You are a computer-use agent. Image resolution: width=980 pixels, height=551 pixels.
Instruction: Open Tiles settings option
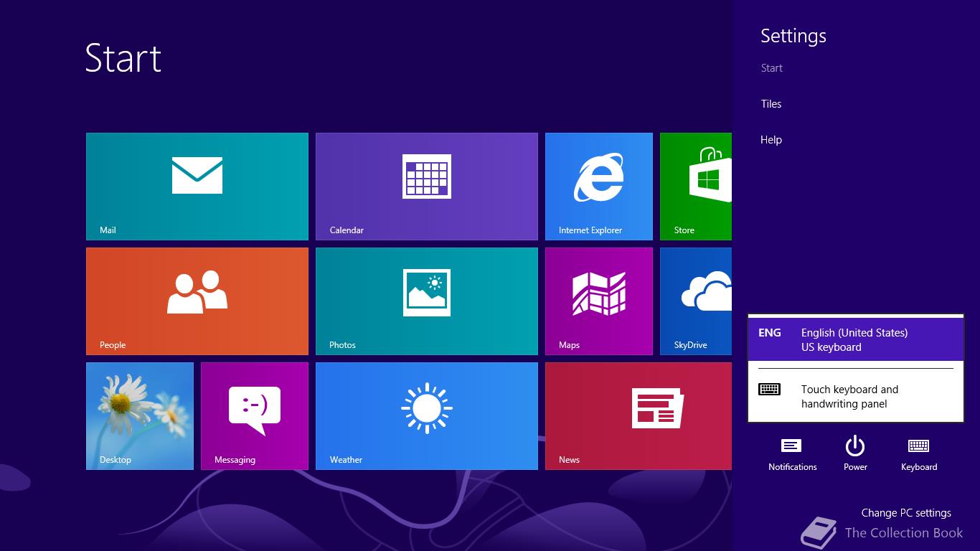[771, 104]
